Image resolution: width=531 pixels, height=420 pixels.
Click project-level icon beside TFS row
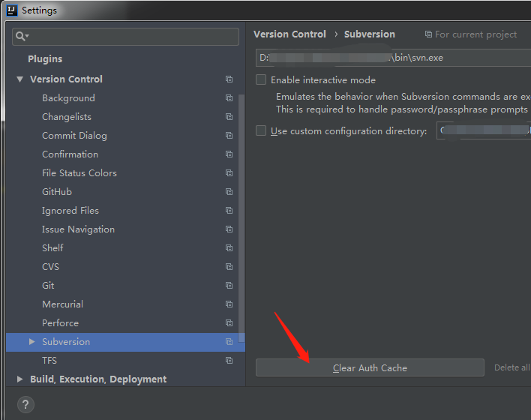[229, 361]
